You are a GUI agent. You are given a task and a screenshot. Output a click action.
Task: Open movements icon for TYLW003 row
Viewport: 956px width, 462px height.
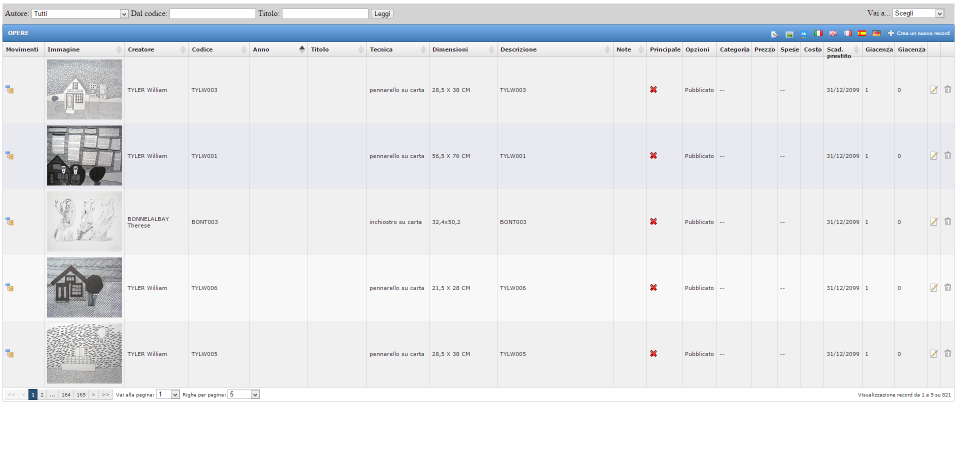9,90
